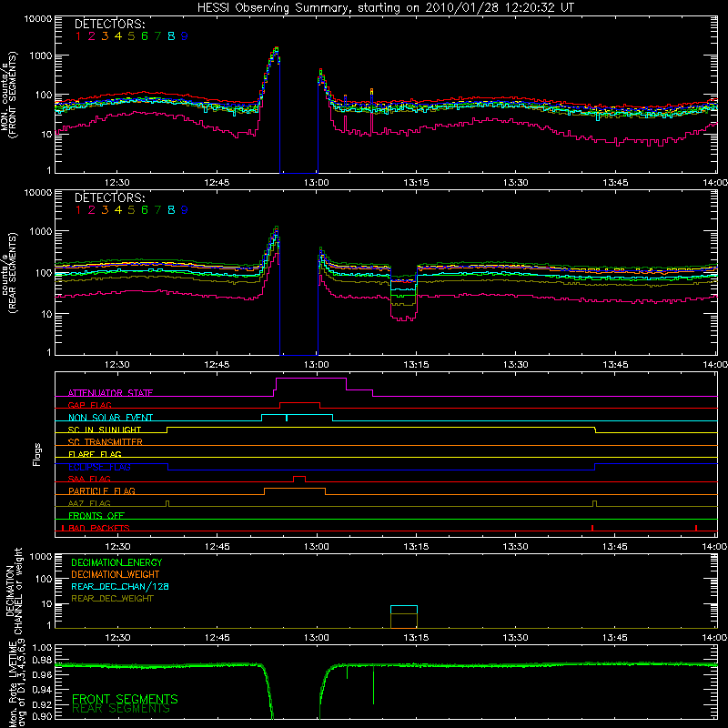Screen dimensions: 728x728
Task: Click DETECTORS: label in the rear segments panel
Action: point(109,197)
